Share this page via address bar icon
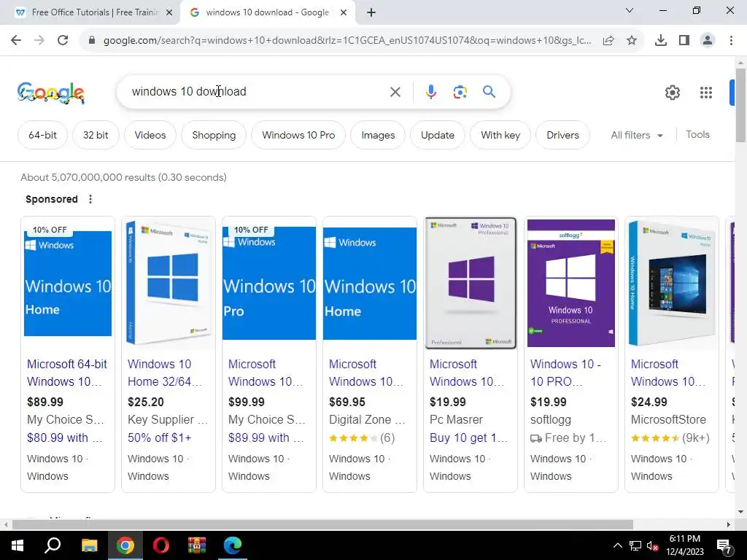Image resolution: width=747 pixels, height=560 pixels. 608,41
